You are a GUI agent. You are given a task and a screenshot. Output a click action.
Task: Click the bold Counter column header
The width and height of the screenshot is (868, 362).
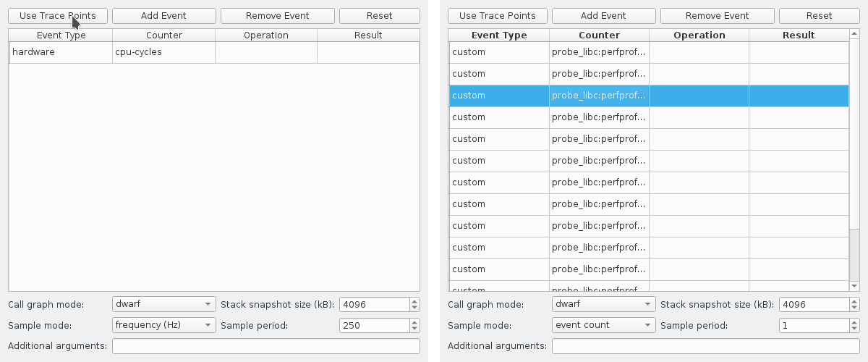(599, 35)
